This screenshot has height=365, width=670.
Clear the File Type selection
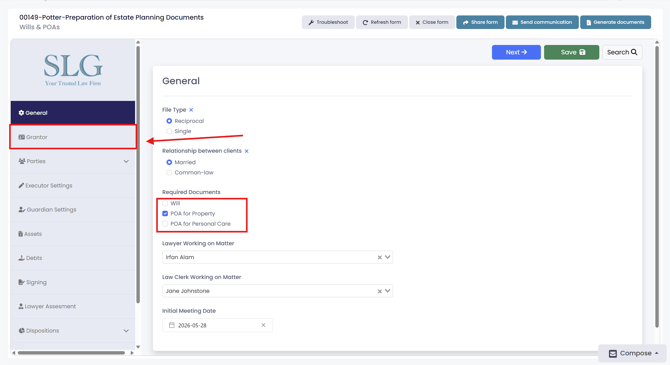coord(191,110)
